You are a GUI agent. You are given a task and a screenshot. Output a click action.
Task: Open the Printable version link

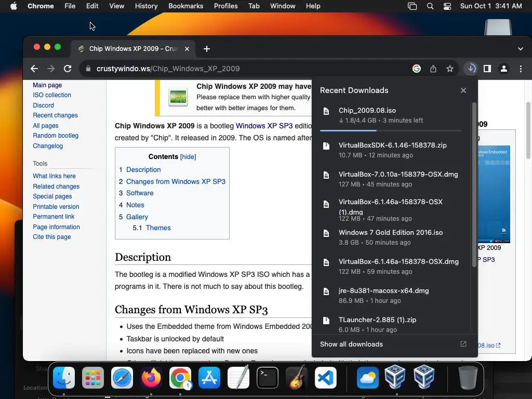(x=56, y=207)
